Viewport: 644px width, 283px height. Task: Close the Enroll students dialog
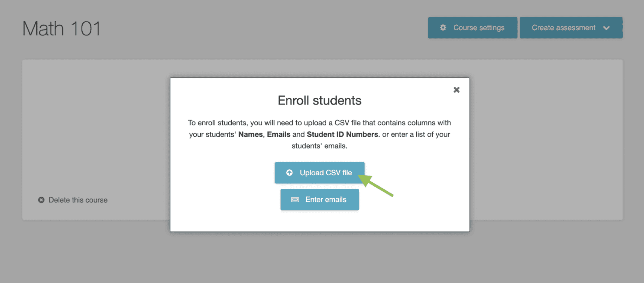456,90
